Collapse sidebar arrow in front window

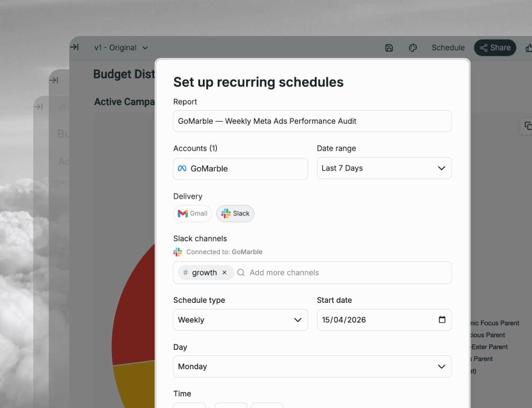[x=74, y=47]
